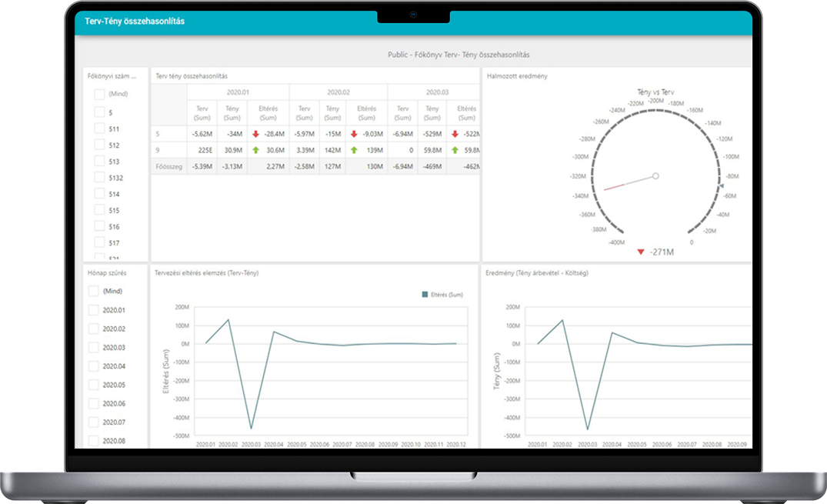Viewport: 827px width, 504px height.
Task: Click the 2020.01 column group header
Action: click(x=238, y=92)
